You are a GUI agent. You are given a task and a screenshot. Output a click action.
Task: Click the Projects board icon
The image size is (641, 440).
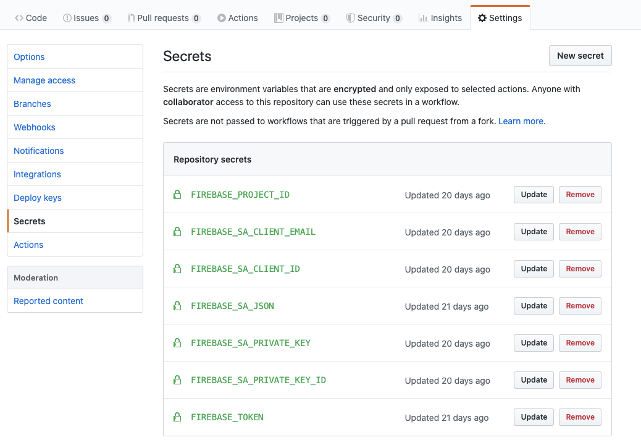pyautogui.click(x=278, y=18)
